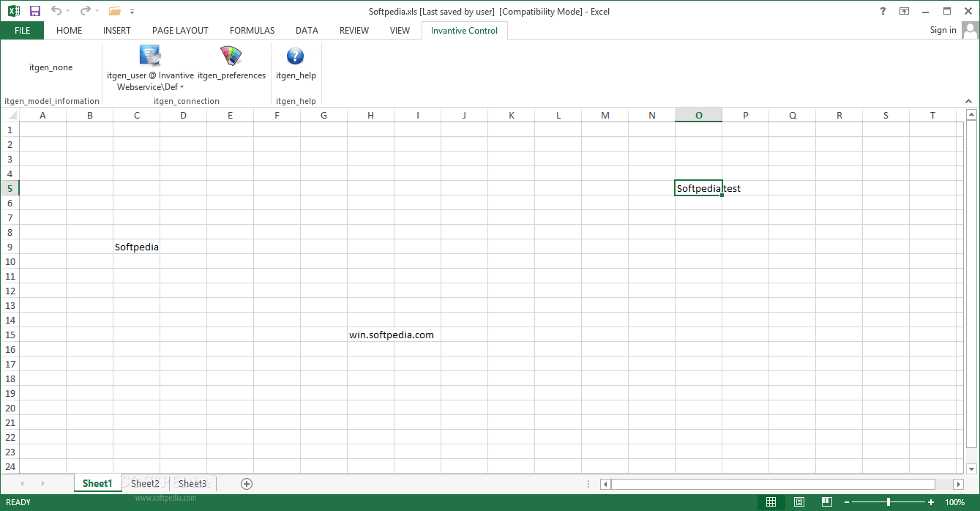The width and height of the screenshot is (980, 511).
Task: Open itgen_user Invantive Webservice connection dropdown
Action: coord(150,67)
